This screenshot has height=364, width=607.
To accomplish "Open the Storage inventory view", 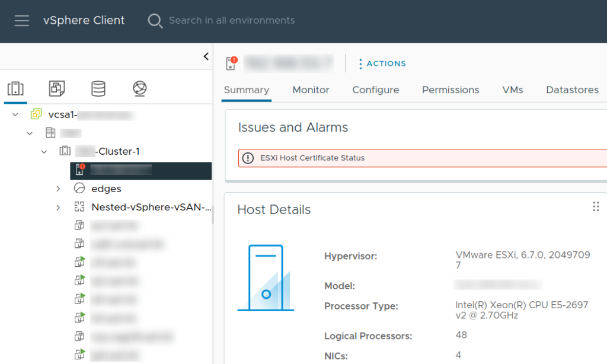I will (x=98, y=89).
